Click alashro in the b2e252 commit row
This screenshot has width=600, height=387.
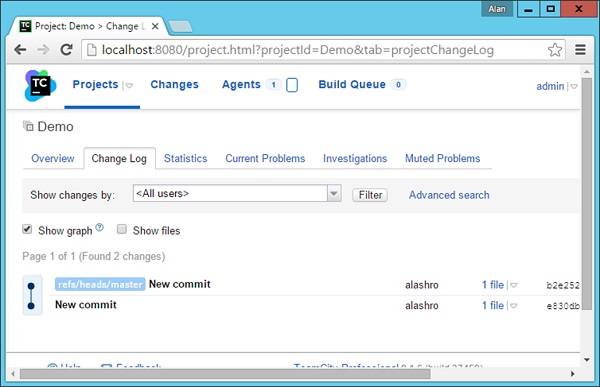(x=422, y=285)
